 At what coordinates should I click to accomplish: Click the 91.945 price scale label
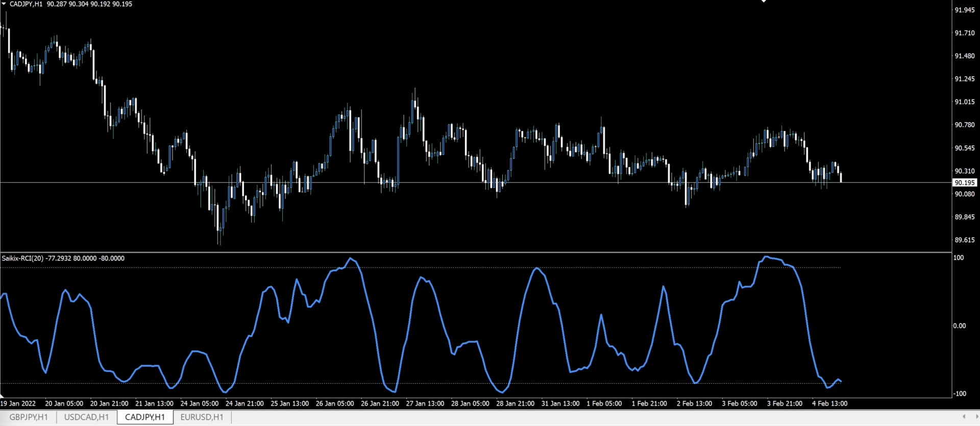point(965,10)
